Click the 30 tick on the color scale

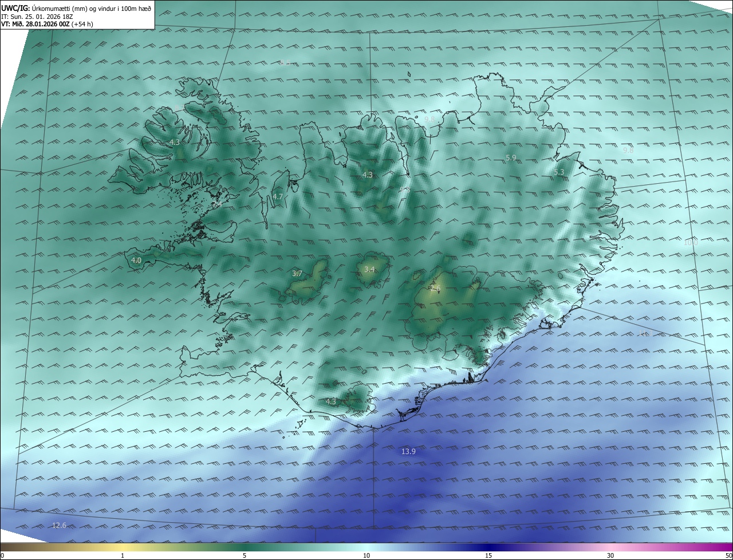(x=610, y=555)
